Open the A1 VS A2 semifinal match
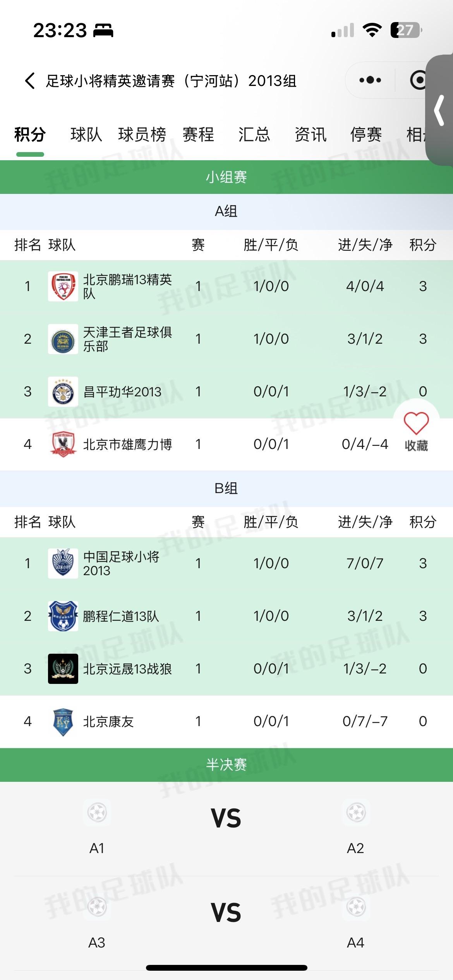453x980 pixels. click(x=226, y=829)
